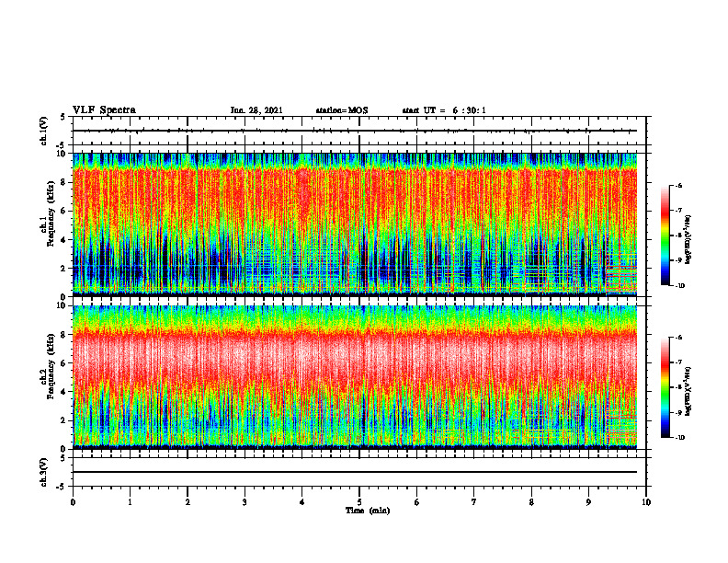
Task: Click time axis tick label "9"
Action: point(588,502)
